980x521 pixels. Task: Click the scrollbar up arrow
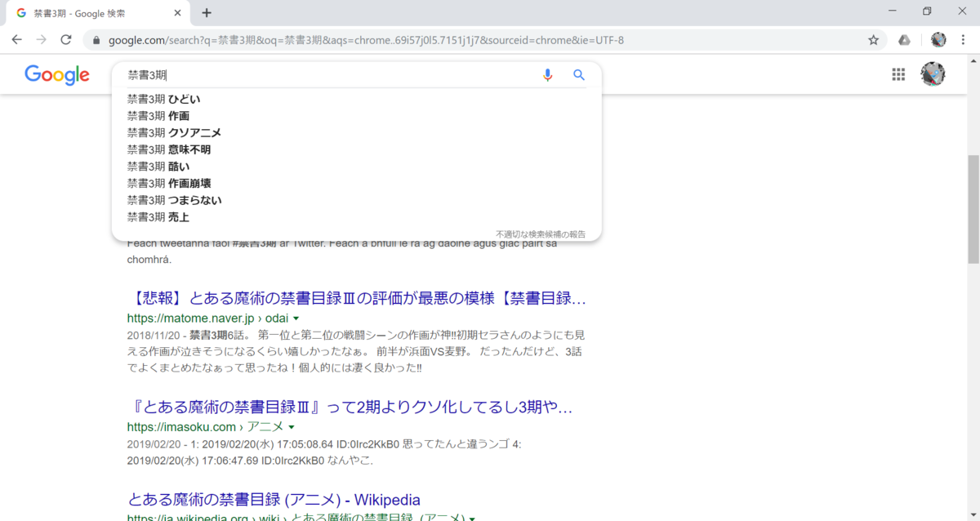coord(973,63)
